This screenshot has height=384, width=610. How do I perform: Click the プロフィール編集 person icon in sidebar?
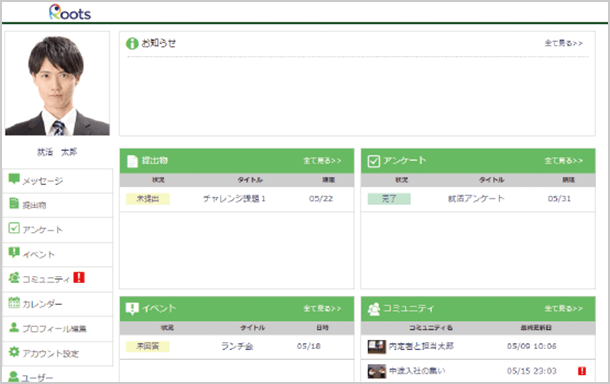click(x=14, y=328)
